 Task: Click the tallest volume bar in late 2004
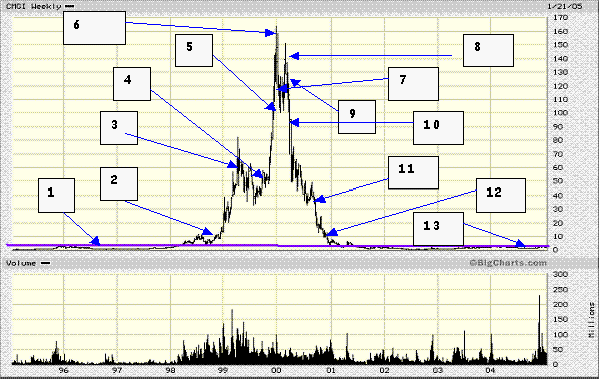(539, 329)
